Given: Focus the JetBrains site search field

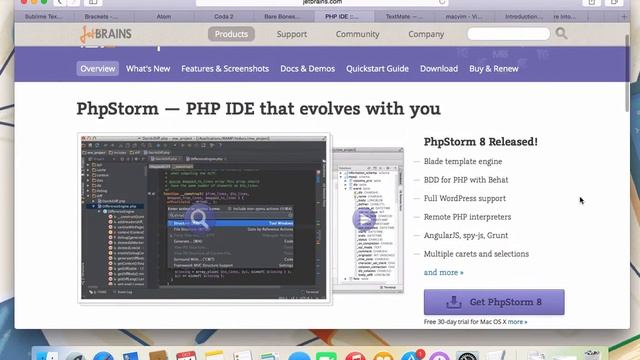Looking at the screenshot, I should click(x=508, y=34).
